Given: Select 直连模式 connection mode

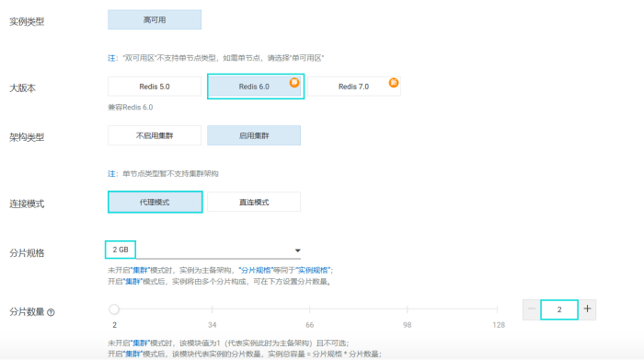Looking at the screenshot, I should coord(254,202).
